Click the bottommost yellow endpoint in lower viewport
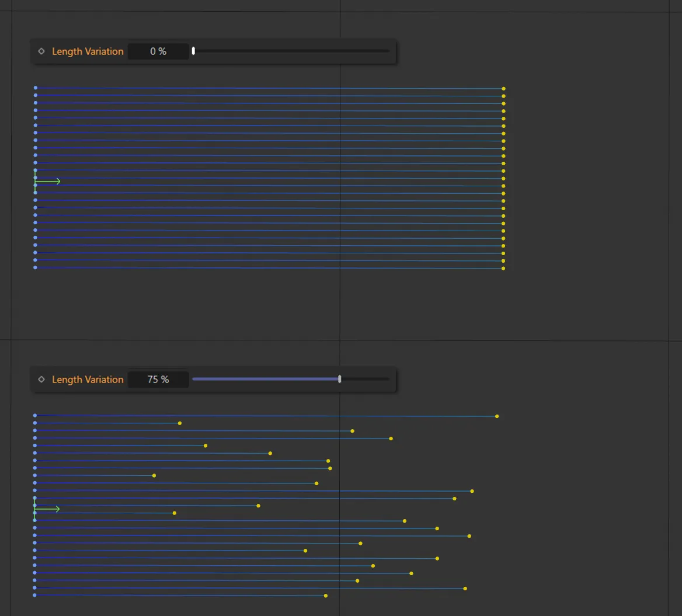682x616 pixels. (325, 596)
